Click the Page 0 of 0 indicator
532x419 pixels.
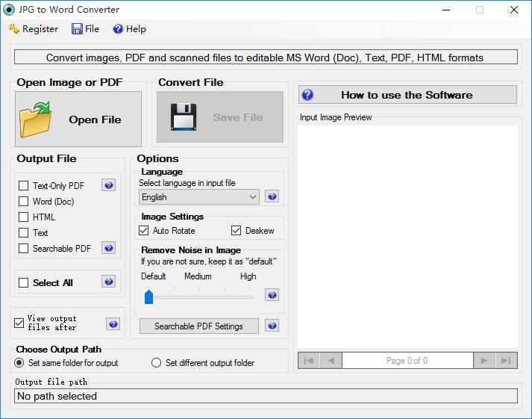[x=407, y=360]
